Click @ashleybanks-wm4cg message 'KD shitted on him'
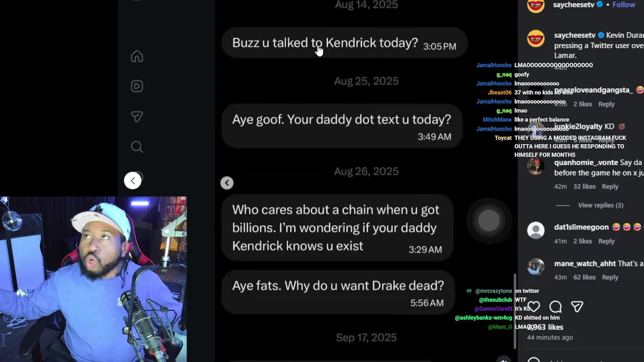Viewport: 644px width, 362px height. coord(507,318)
